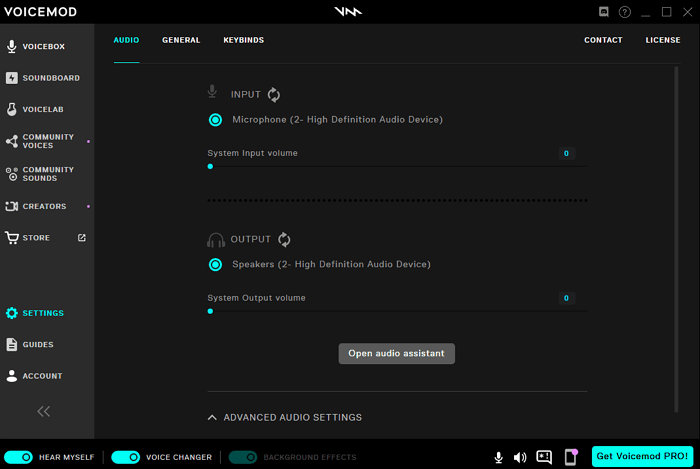Select Speakers High Definition Audio output
Screen dimensions: 700x469
[x=215, y=265]
